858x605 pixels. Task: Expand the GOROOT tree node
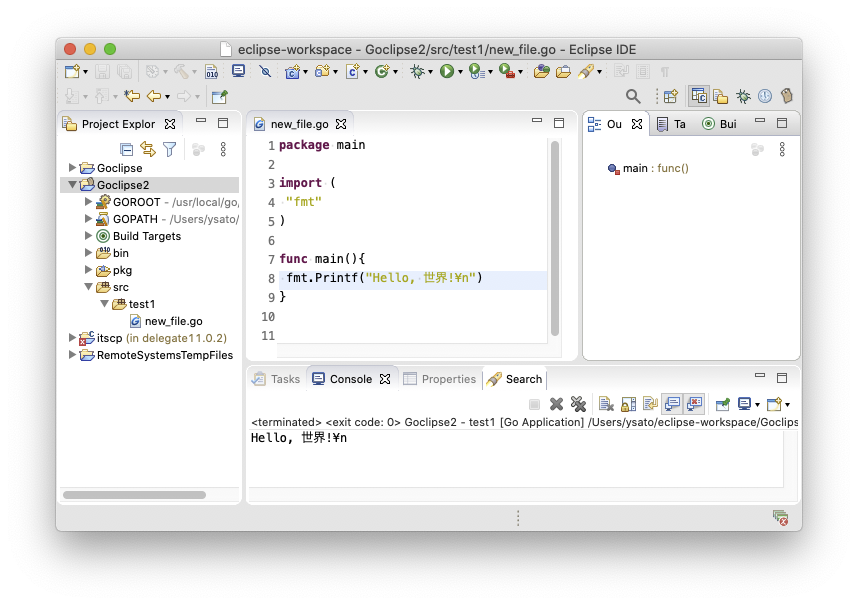[89, 202]
